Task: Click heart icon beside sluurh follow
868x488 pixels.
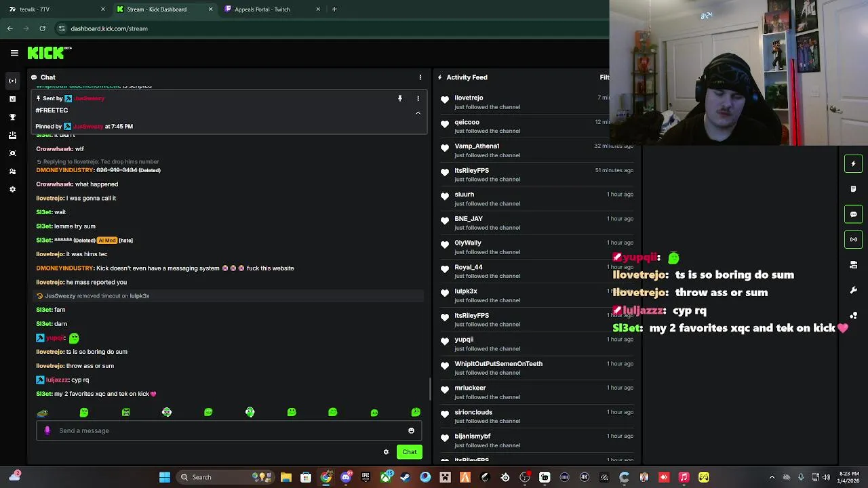Action: 445,197
